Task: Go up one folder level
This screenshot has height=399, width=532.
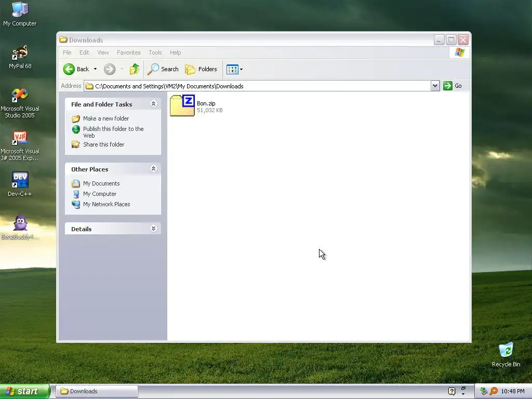Action: [135, 69]
